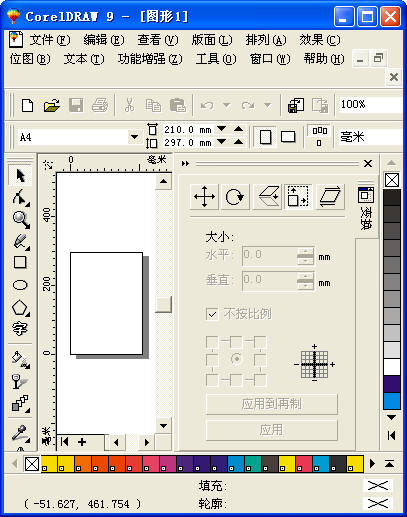Open the Skew transform page
This screenshot has width=407, height=517.
(330, 197)
